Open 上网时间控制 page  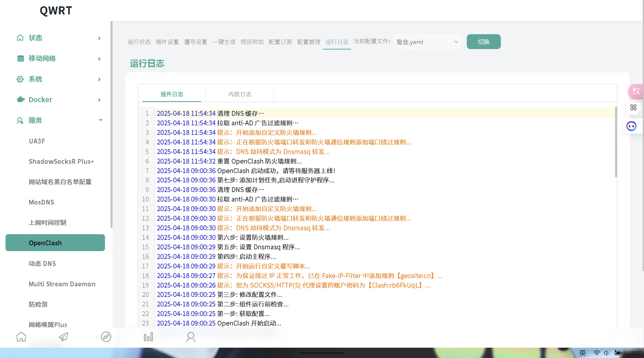47,223
